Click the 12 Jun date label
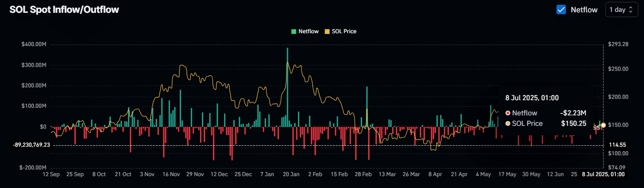644x188 pixels. pos(555,175)
